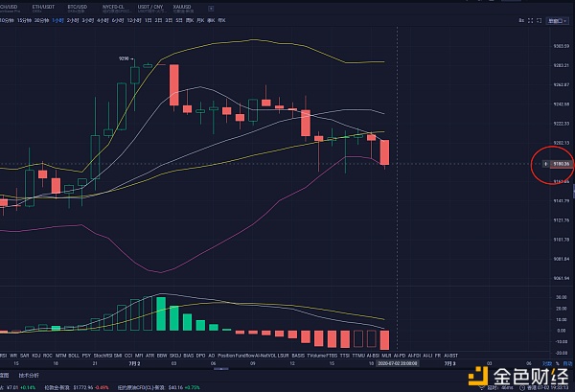Select the 6小时 timeframe
This screenshot has height=392, width=575.
coord(118,20)
